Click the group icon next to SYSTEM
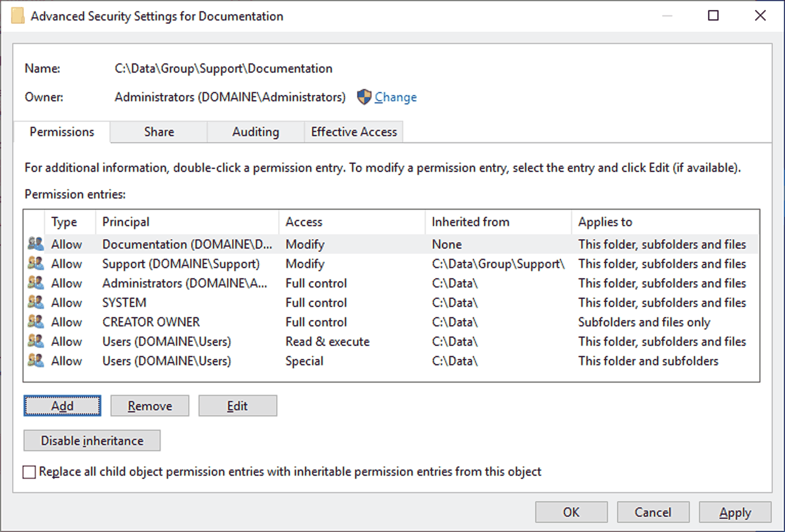Screen dimensions: 785x532 pyautogui.click(x=35, y=302)
